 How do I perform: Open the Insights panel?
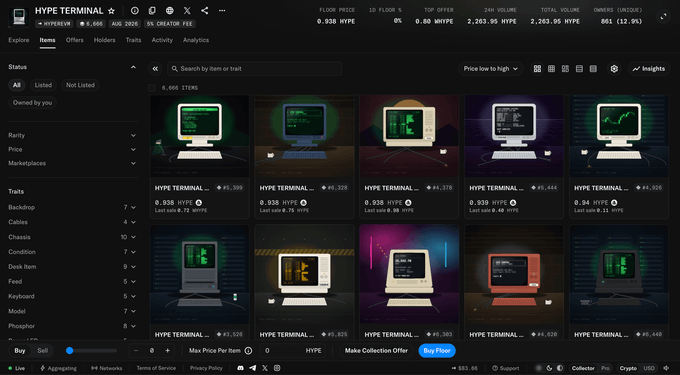click(x=649, y=68)
